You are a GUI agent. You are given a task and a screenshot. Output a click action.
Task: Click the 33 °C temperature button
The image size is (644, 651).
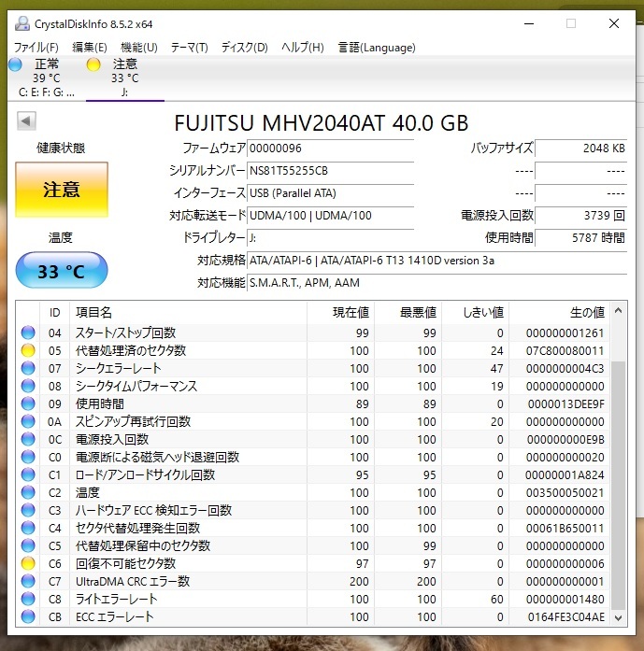point(62,272)
